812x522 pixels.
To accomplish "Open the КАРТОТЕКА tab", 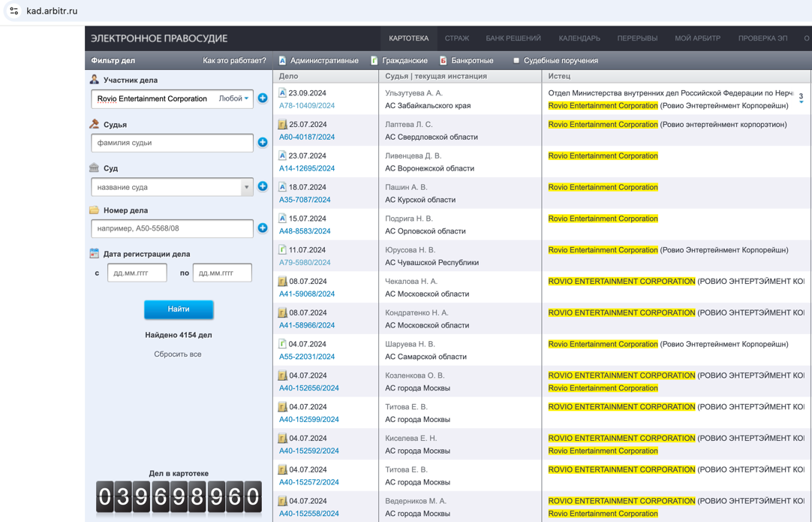I will (x=408, y=38).
